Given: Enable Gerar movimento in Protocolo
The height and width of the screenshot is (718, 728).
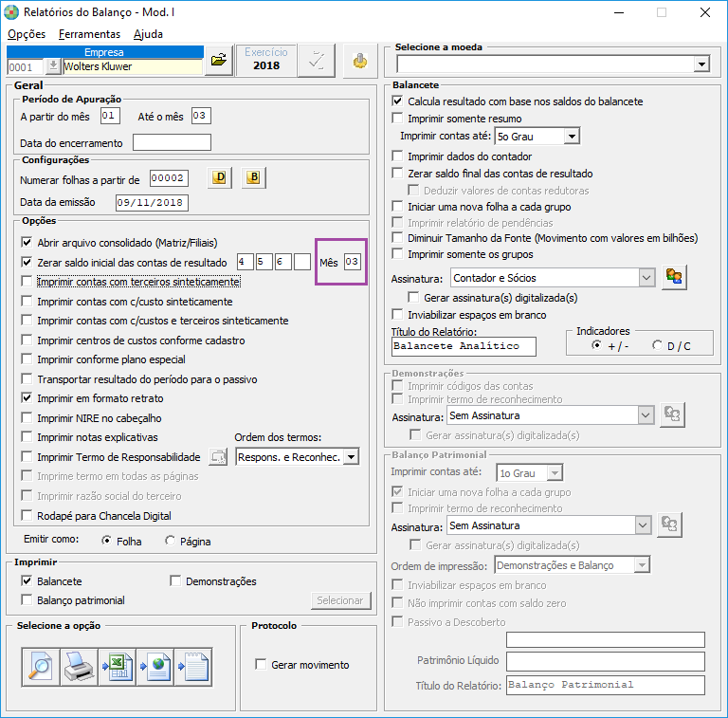Looking at the screenshot, I should (x=261, y=665).
